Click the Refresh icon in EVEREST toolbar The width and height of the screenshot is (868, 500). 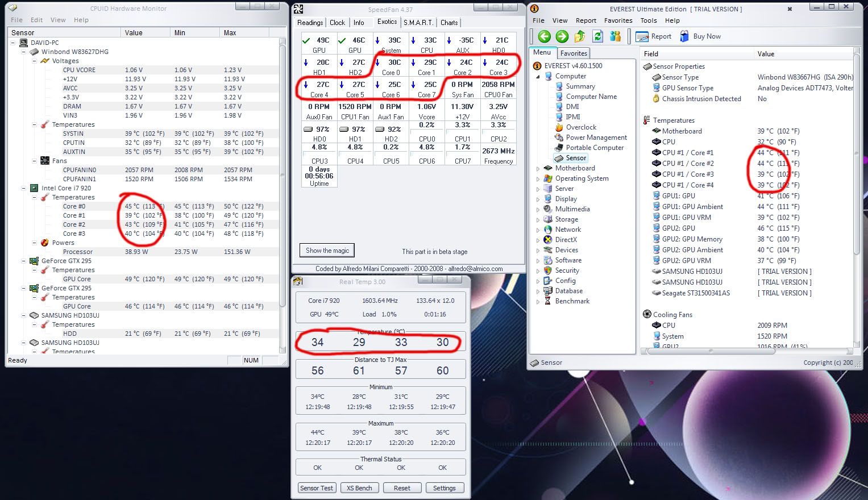click(597, 36)
